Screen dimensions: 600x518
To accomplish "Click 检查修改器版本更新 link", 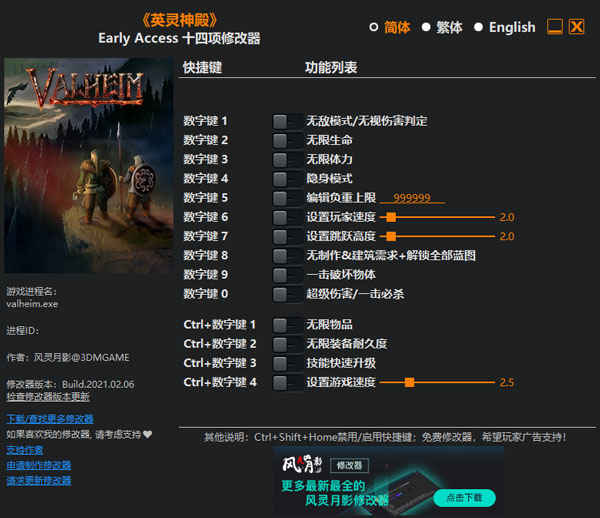I will [x=47, y=397].
